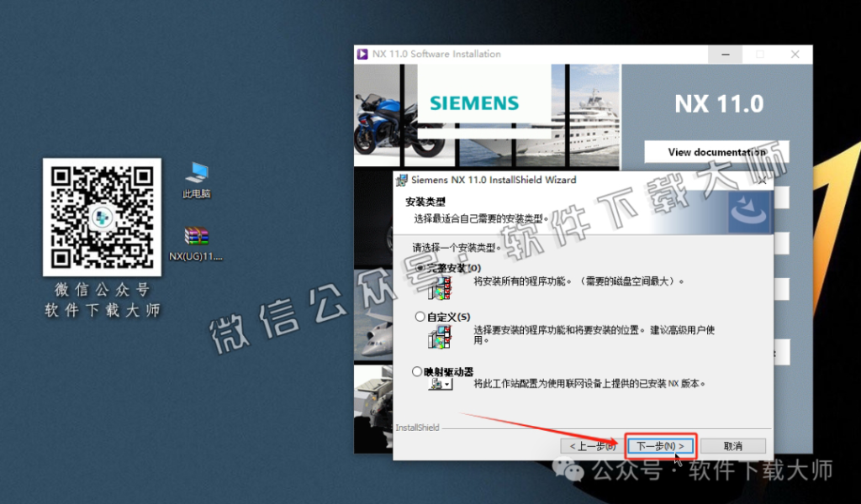
Task: Click the QR code image on the desktop
Action: click(101, 218)
